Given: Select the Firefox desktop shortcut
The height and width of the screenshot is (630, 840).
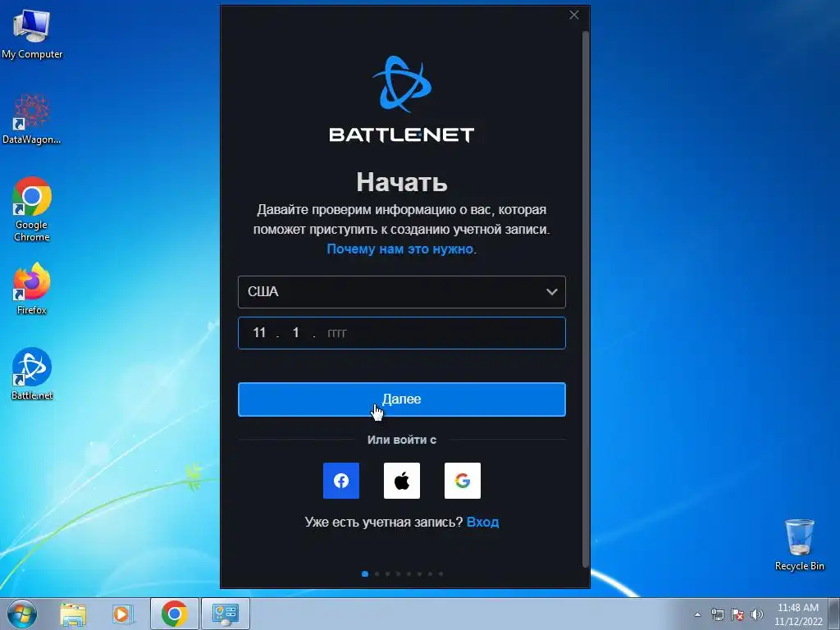Looking at the screenshot, I should click(32, 288).
